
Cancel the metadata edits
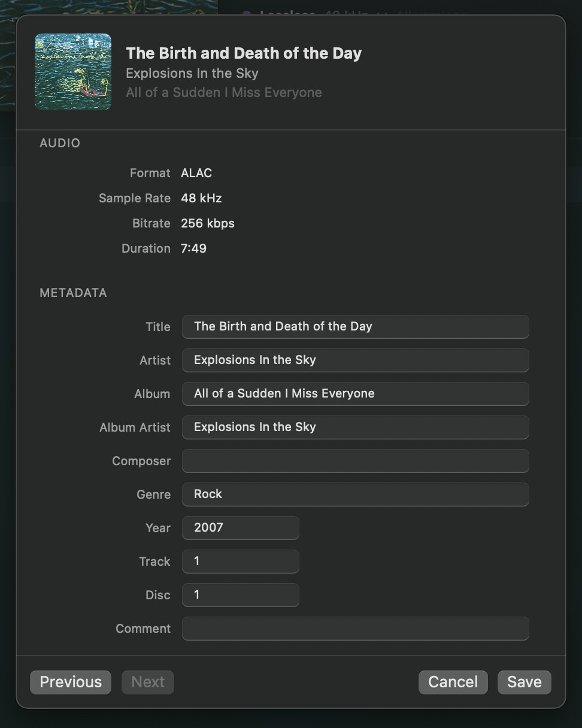[453, 682]
